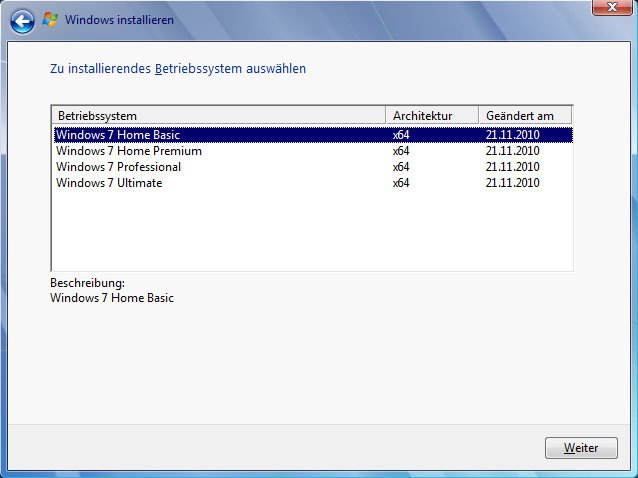The image size is (638, 478).
Task: Click x64 in the Professional row
Action: tap(401, 167)
